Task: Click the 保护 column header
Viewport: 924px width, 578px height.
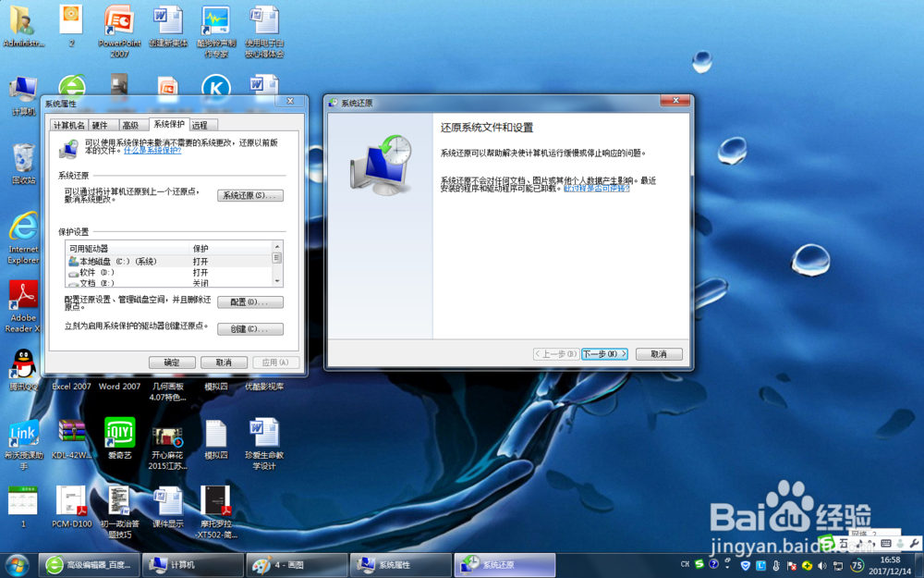Action: (x=230, y=248)
